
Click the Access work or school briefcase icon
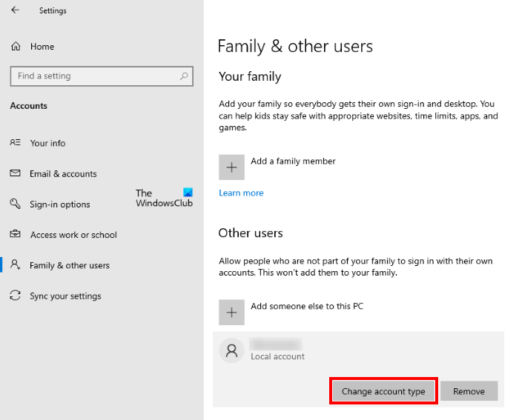click(16, 235)
